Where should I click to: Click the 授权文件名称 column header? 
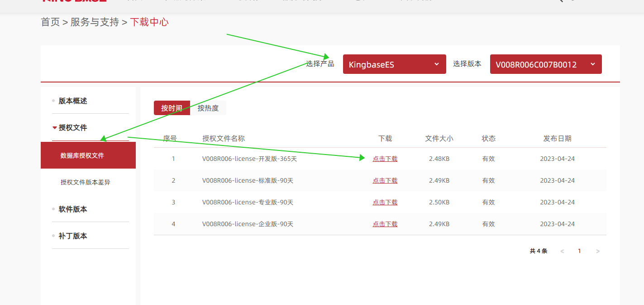click(x=224, y=138)
